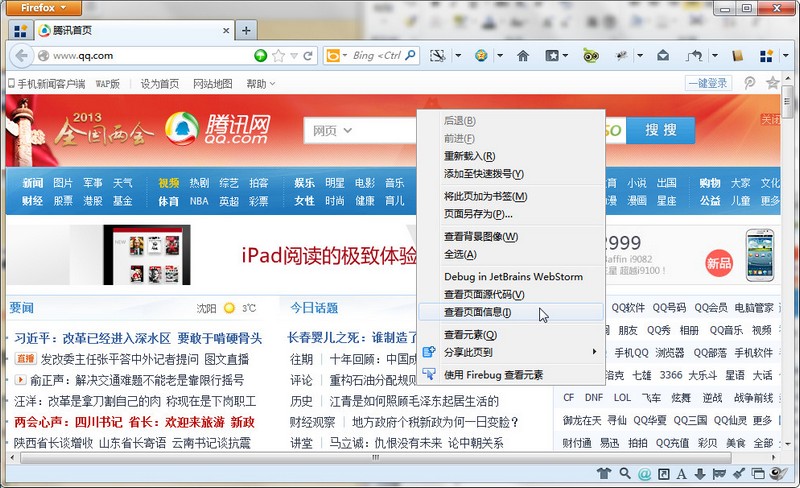Click the Firebug bug toolbar icon
The width and height of the screenshot is (800, 488).
click(621, 55)
